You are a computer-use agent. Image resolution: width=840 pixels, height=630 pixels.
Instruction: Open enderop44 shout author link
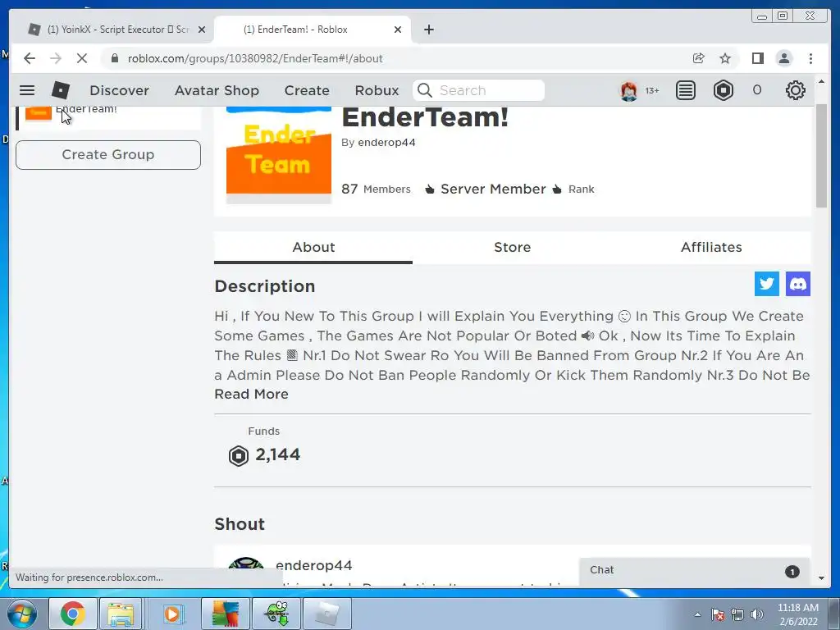tap(313, 565)
